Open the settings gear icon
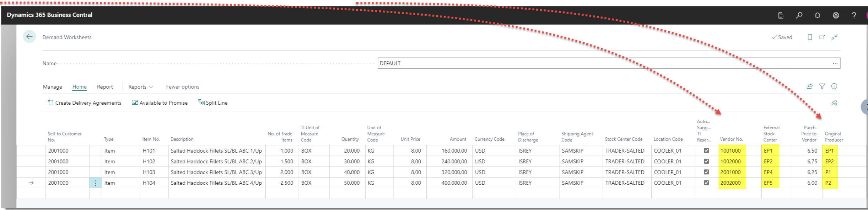This screenshot has width=868, height=210. [x=836, y=15]
